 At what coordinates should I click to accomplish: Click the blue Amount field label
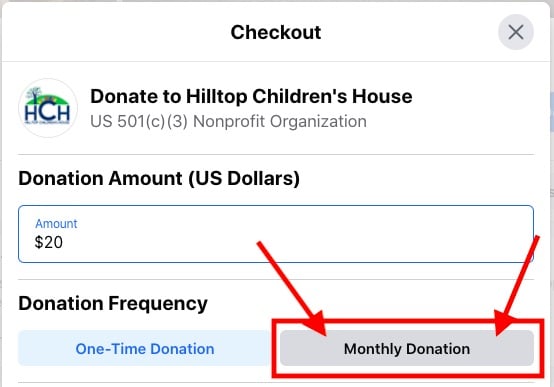56,224
